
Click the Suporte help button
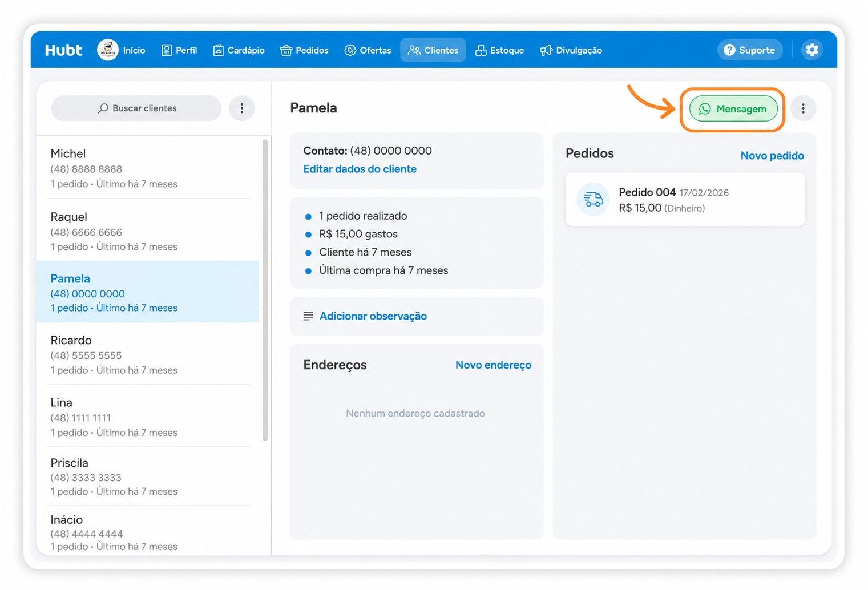point(749,50)
